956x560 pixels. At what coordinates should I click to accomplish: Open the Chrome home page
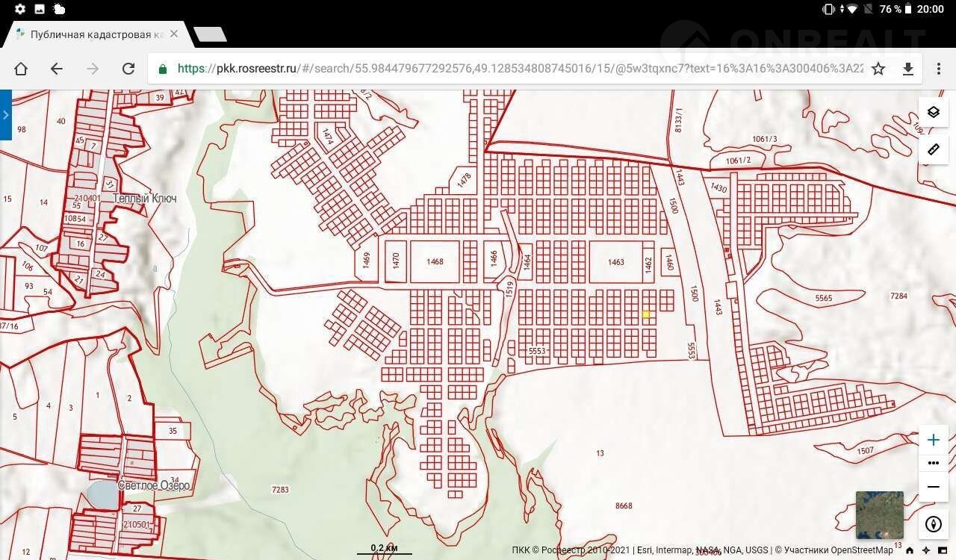21,69
